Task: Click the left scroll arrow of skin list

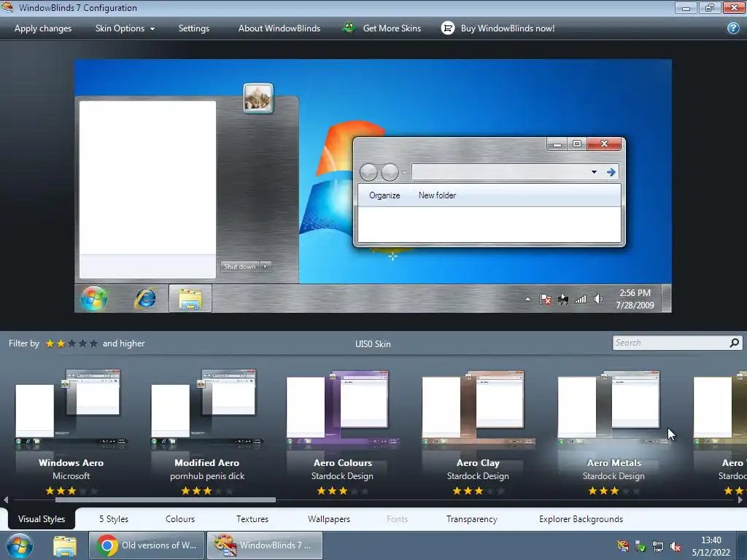Action: pos(6,500)
